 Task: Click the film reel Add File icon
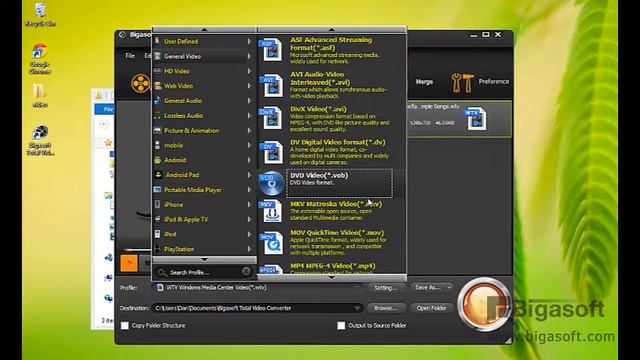[140, 83]
